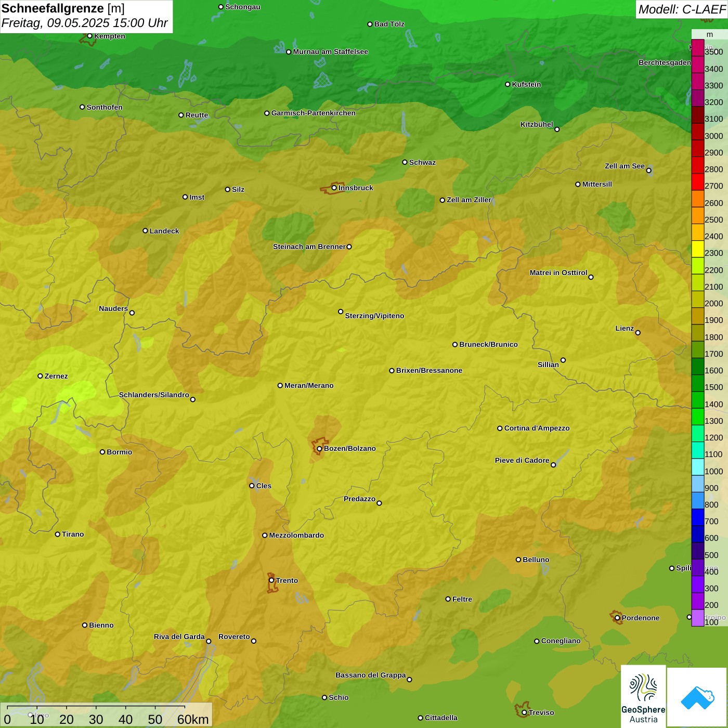
Task: Click the 700 m blue legend swatch
Action: pos(697,517)
